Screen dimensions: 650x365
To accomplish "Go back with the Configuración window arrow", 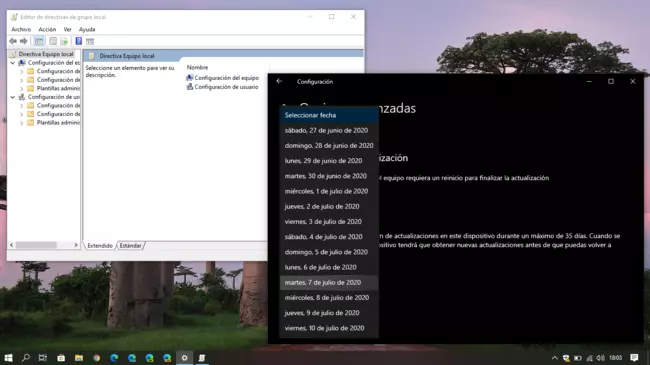I will click(x=279, y=81).
